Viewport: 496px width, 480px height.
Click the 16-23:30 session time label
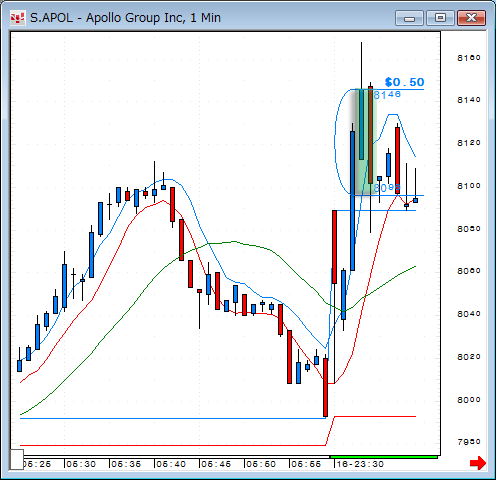point(360,464)
